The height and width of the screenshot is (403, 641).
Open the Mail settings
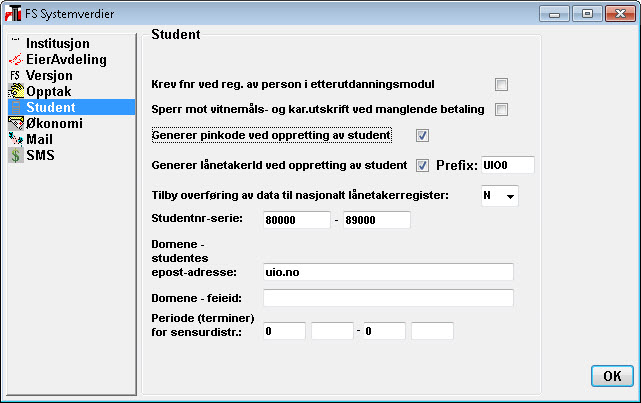pos(39,139)
